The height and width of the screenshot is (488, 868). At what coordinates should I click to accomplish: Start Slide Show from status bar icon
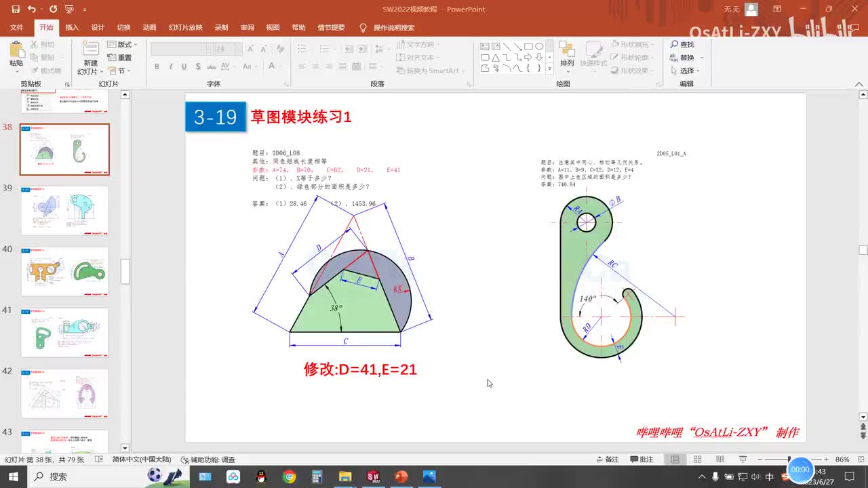click(x=743, y=460)
